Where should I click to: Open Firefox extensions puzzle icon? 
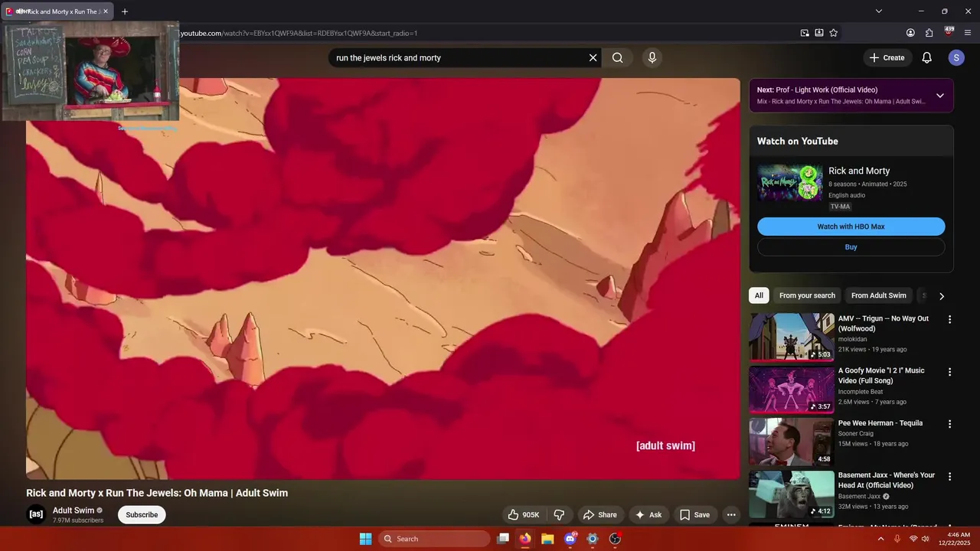(x=929, y=33)
